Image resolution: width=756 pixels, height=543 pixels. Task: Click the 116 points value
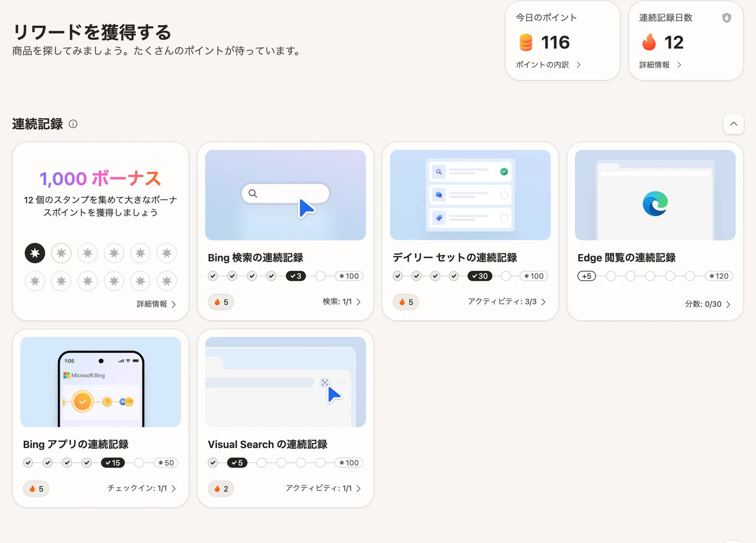point(556,42)
